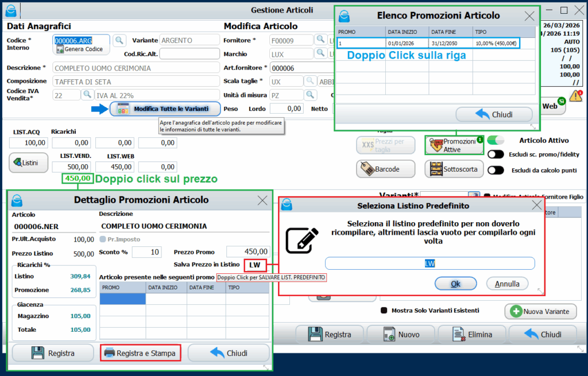This screenshot has height=376, width=588.
Task: Open Promozioni Attive sale tag button
Action: [454, 145]
